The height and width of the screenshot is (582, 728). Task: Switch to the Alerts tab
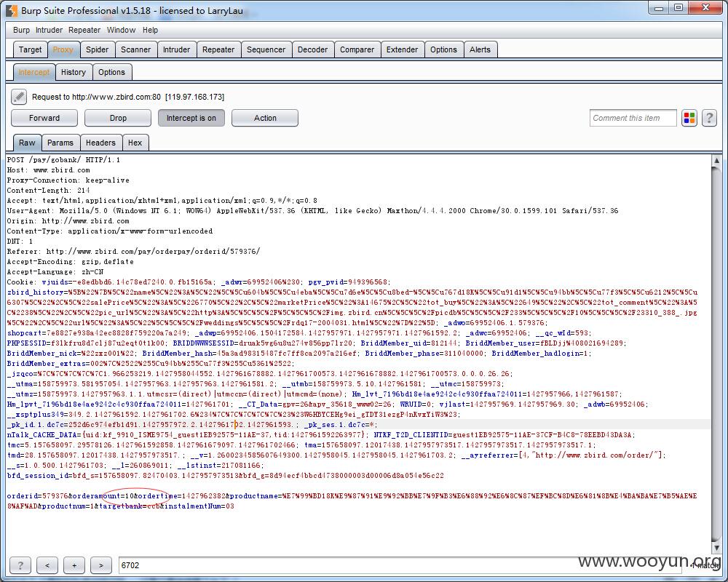[480, 49]
